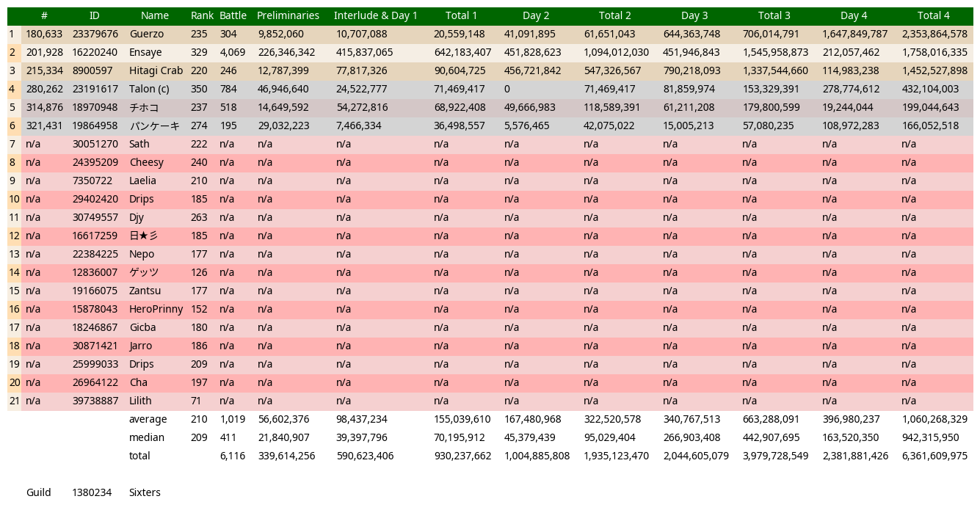The width and height of the screenshot is (980, 510).
Task: Select the name cell 'Sath'
Action: pyautogui.click(x=139, y=144)
